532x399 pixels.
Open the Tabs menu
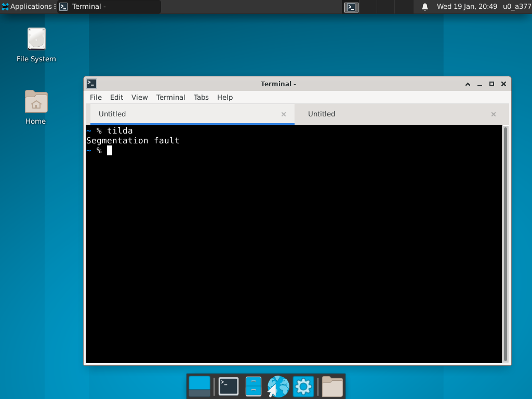201,97
